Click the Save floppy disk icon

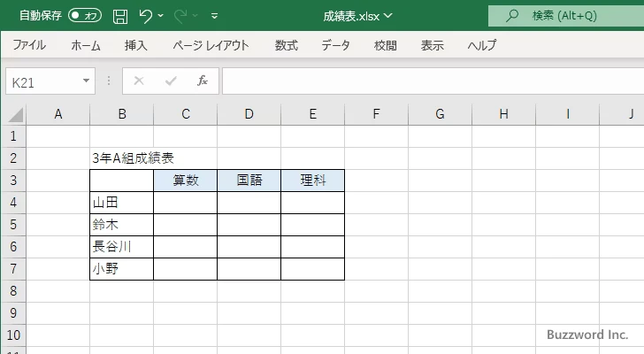[120, 16]
